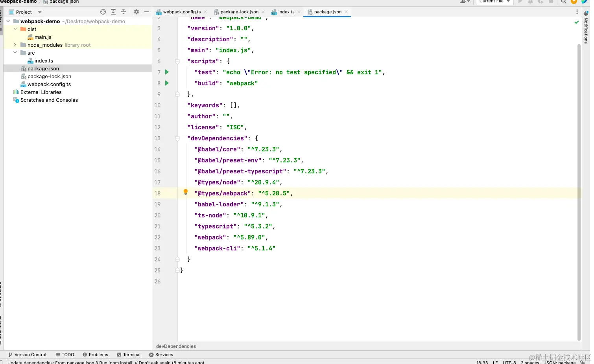Open the editor tabs more-options menu
Screen dimensions: 594x364
(x=577, y=12)
